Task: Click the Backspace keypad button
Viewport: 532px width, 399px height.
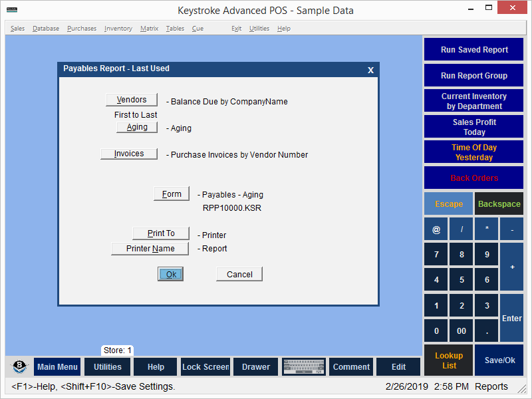Action: [499, 204]
